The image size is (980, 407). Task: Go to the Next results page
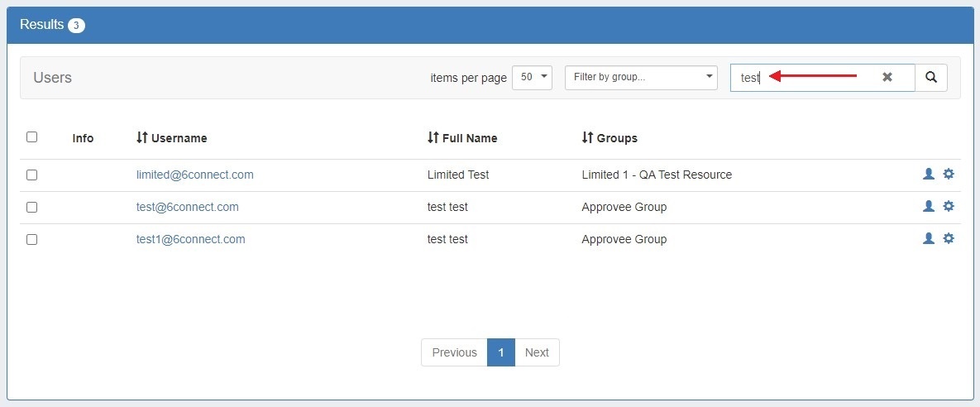point(537,352)
